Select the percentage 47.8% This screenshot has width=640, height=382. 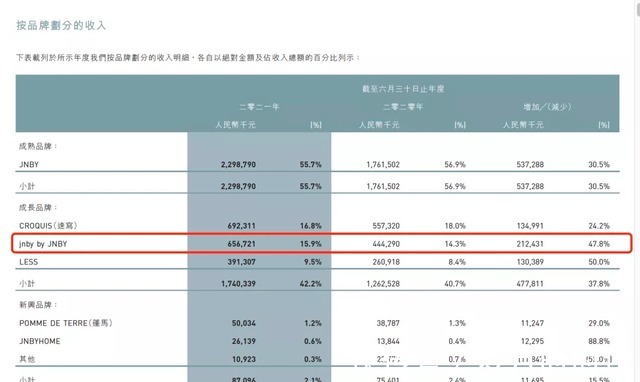(599, 244)
